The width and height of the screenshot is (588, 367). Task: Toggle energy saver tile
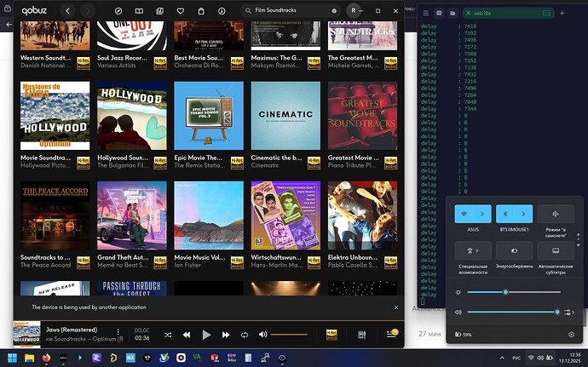[514, 251]
